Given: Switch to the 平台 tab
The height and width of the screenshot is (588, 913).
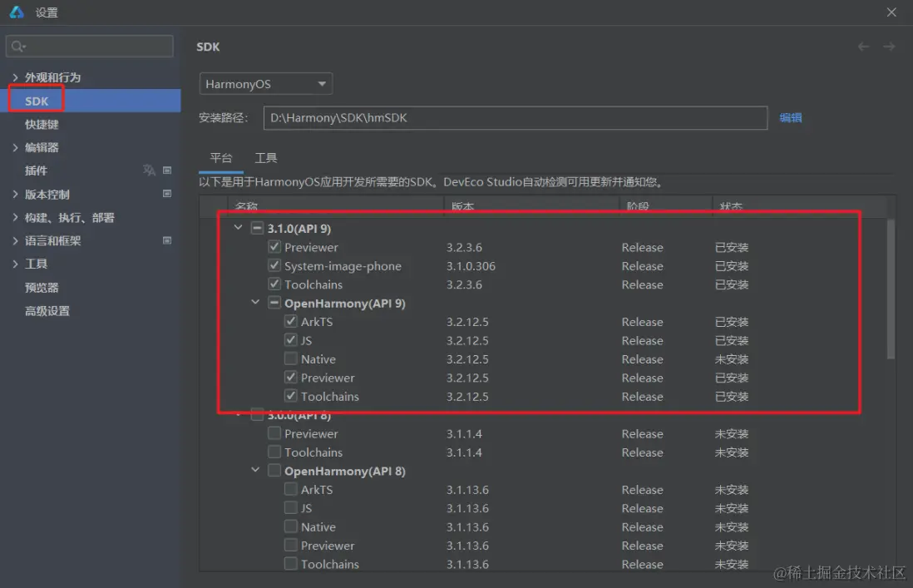Looking at the screenshot, I should coord(220,158).
